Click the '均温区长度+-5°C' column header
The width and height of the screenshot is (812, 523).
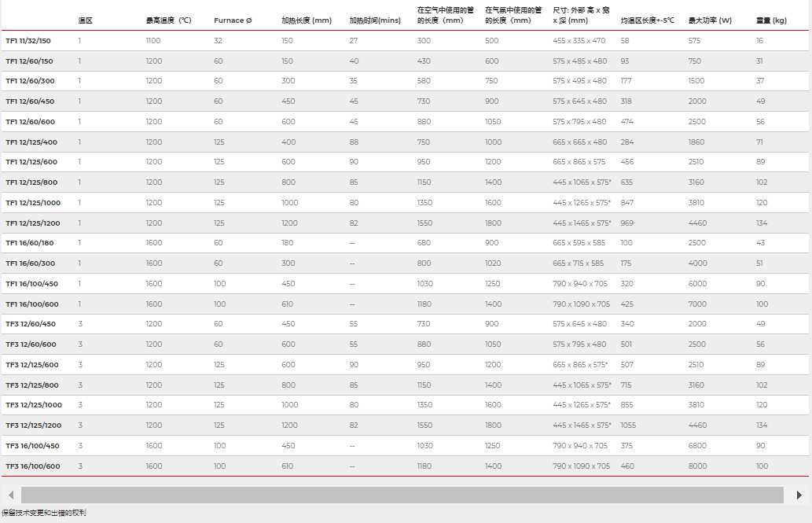[x=648, y=20]
